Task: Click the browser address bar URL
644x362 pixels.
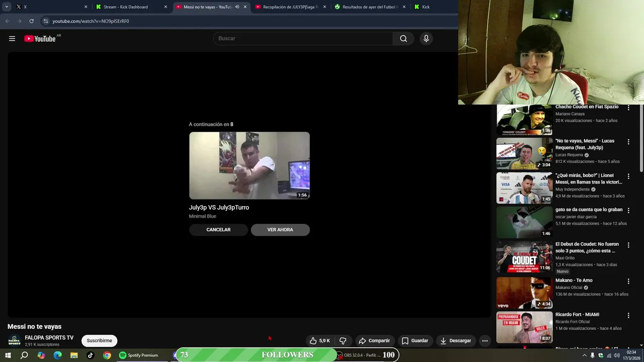Action: [91, 21]
